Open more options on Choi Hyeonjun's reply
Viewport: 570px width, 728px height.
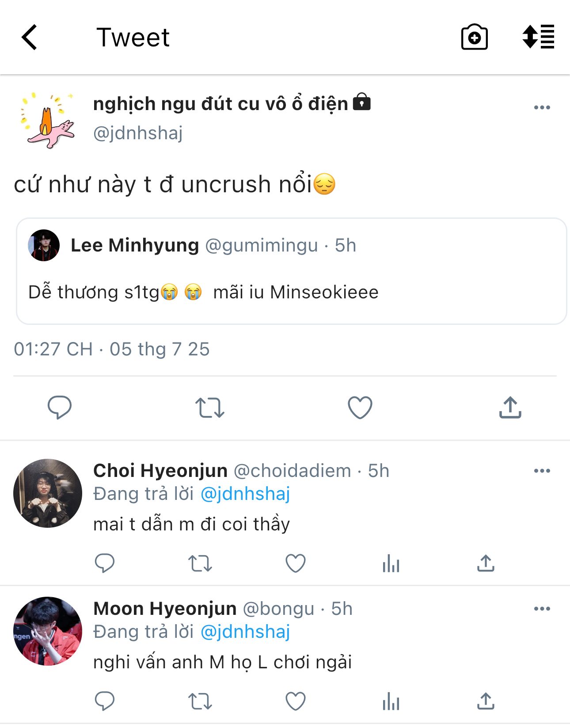[x=542, y=471]
